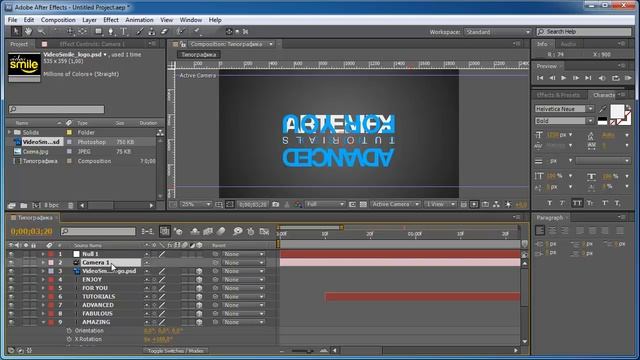Switch to Effects & Presets tab

(x=558, y=95)
